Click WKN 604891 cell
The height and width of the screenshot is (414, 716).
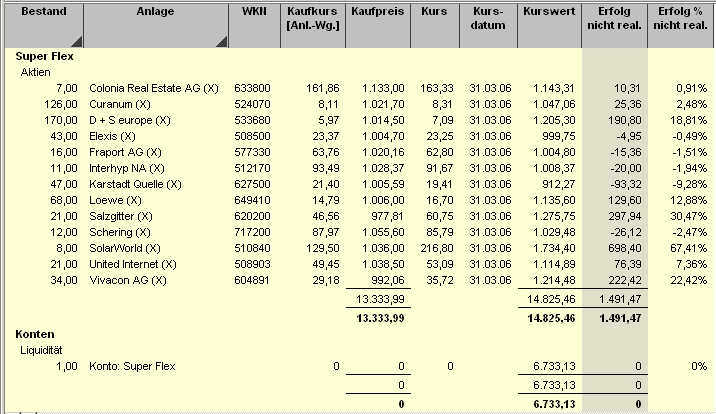pyautogui.click(x=252, y=280)
